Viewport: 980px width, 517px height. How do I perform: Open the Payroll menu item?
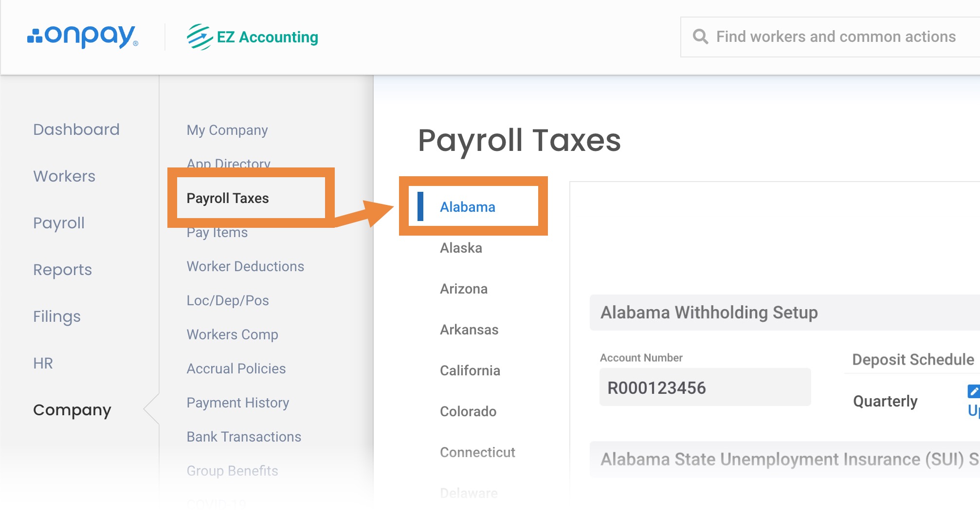[59, 223]
